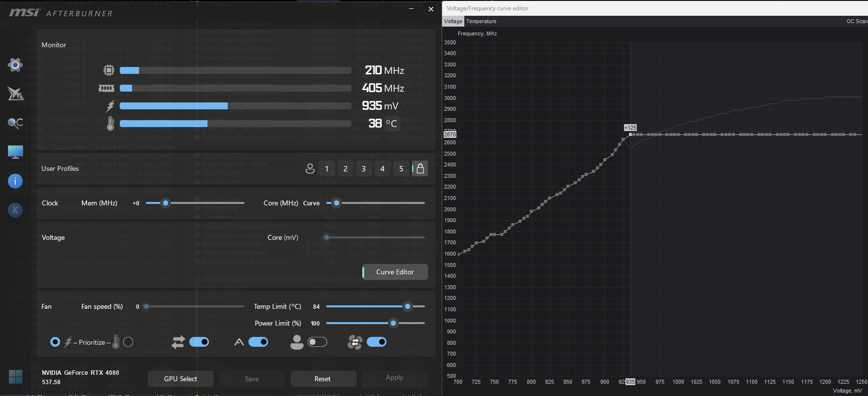Click the MSI Afterburner logo
Image resolution: width=868 pixels, height=396 pixels.
coord(61,12)
